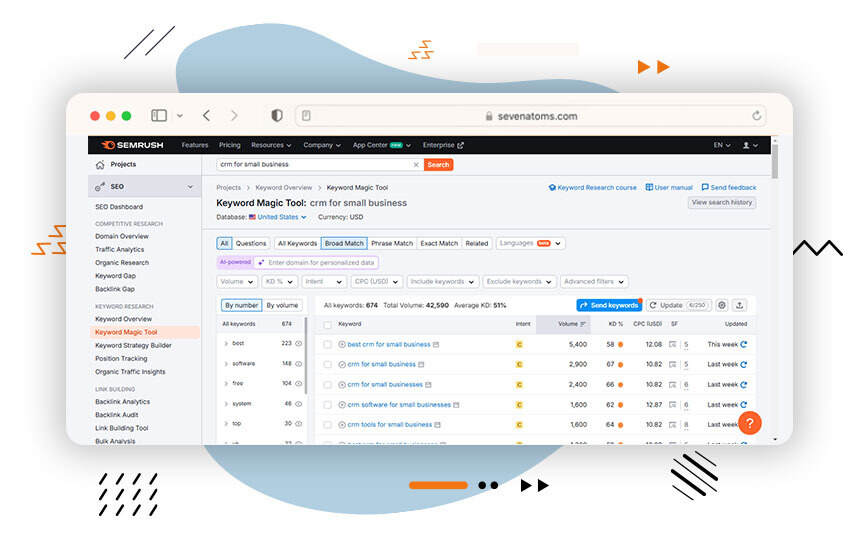
Task: Select the Exact Match tab
Action: pos(439,243)
